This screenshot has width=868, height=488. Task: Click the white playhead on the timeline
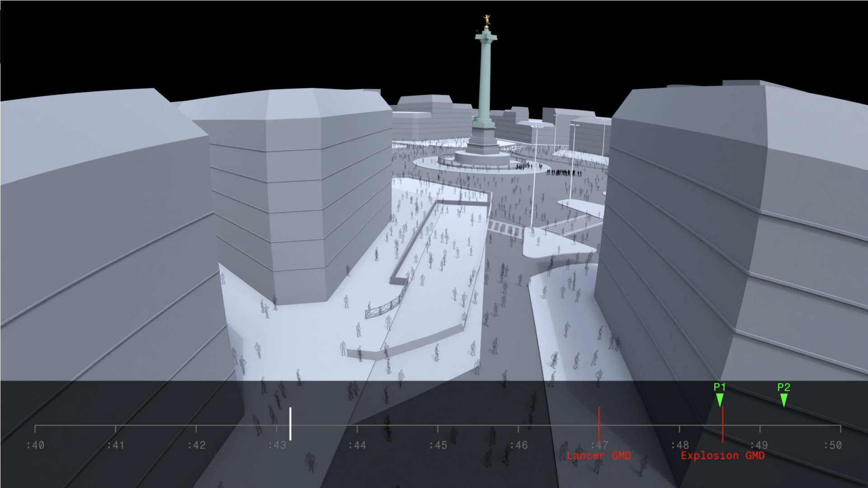[290, 423]
